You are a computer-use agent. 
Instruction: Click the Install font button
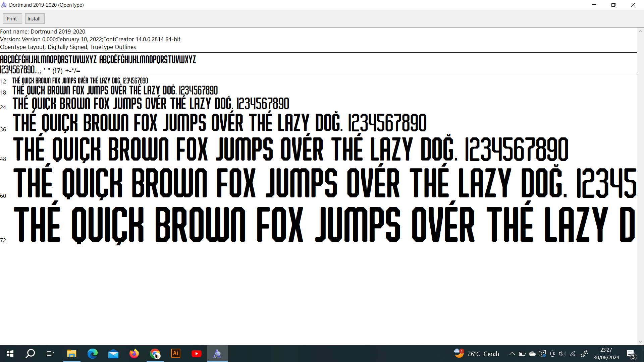tap(34, 19)
